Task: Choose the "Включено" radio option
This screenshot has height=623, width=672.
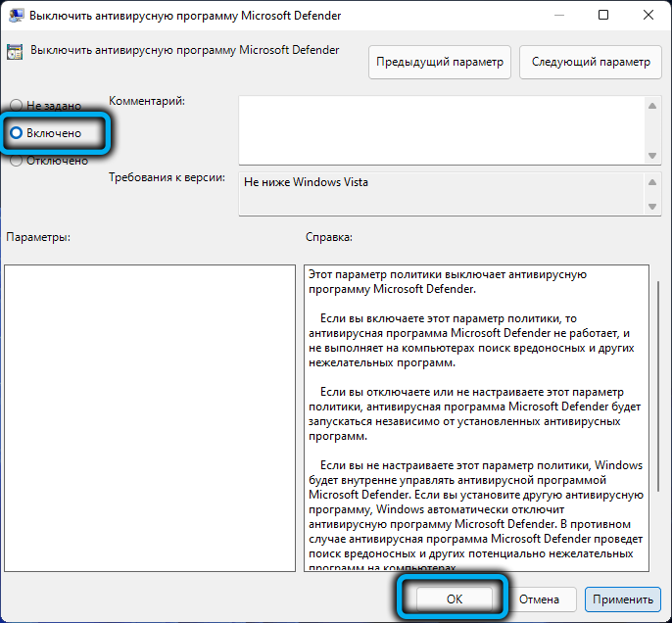Action: 16,132
